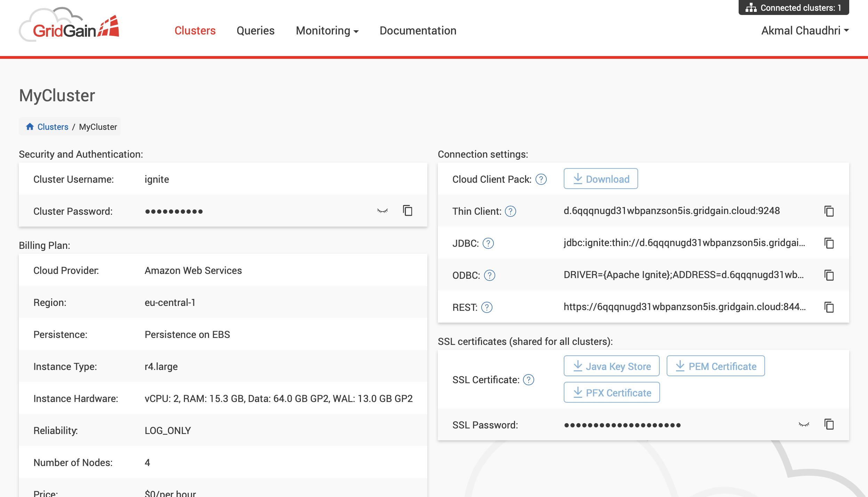Copy the SSL Password
The image size is (868, 497).
pyautogui.click(x=829, y=424)
